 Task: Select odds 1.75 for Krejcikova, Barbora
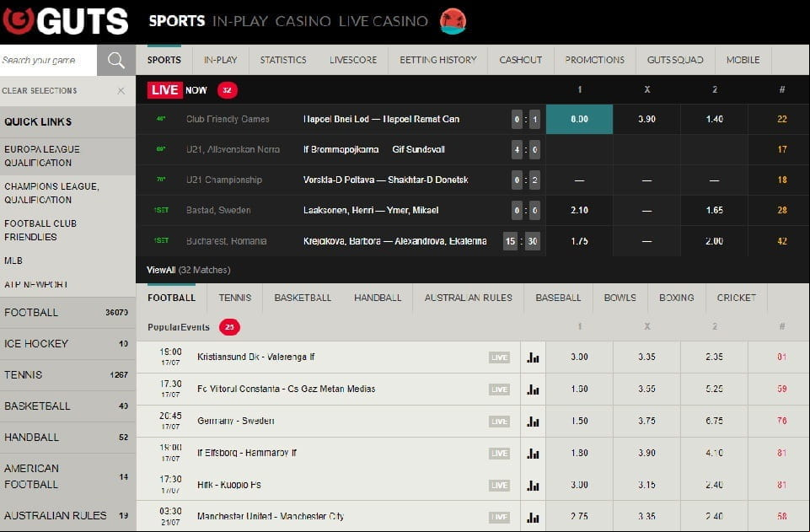click(579, 241)
